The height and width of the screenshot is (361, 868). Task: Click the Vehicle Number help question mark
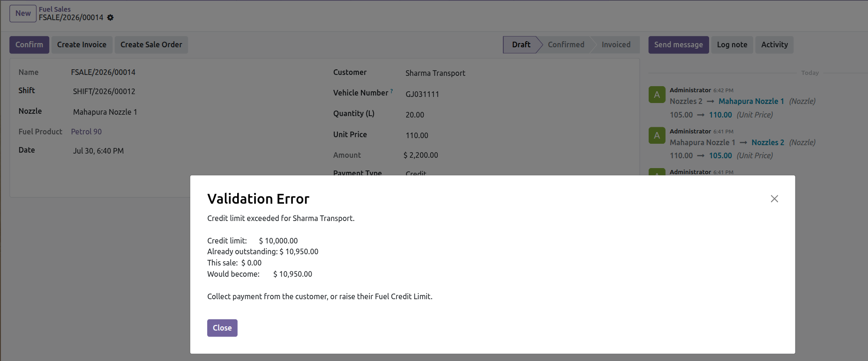pos(391,91)
